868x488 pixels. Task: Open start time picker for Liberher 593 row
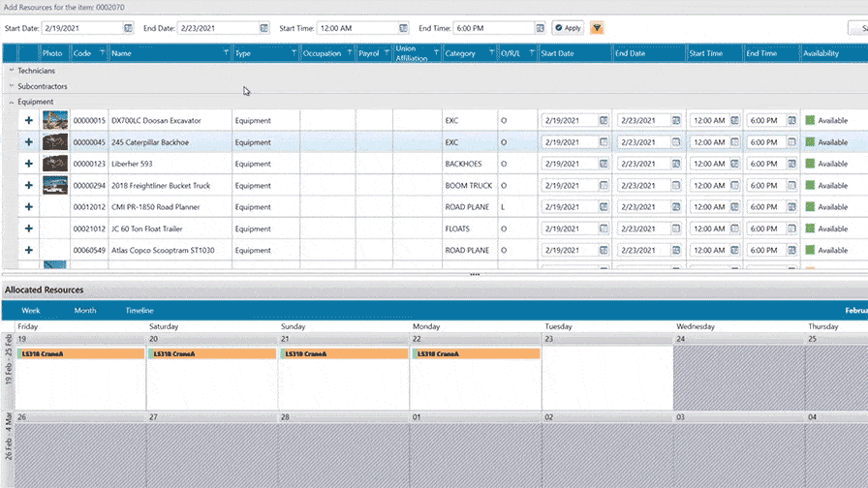[734, 164]
